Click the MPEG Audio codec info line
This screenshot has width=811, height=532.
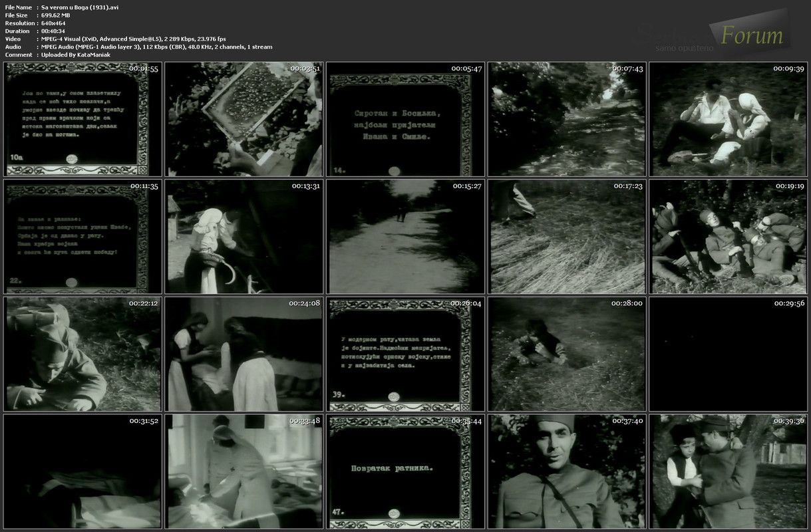[156, 47]
